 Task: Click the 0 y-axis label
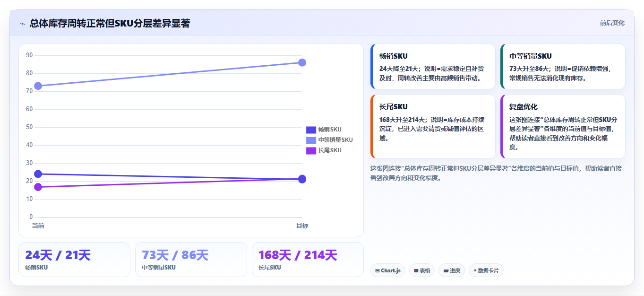click(x=31, y=217)
